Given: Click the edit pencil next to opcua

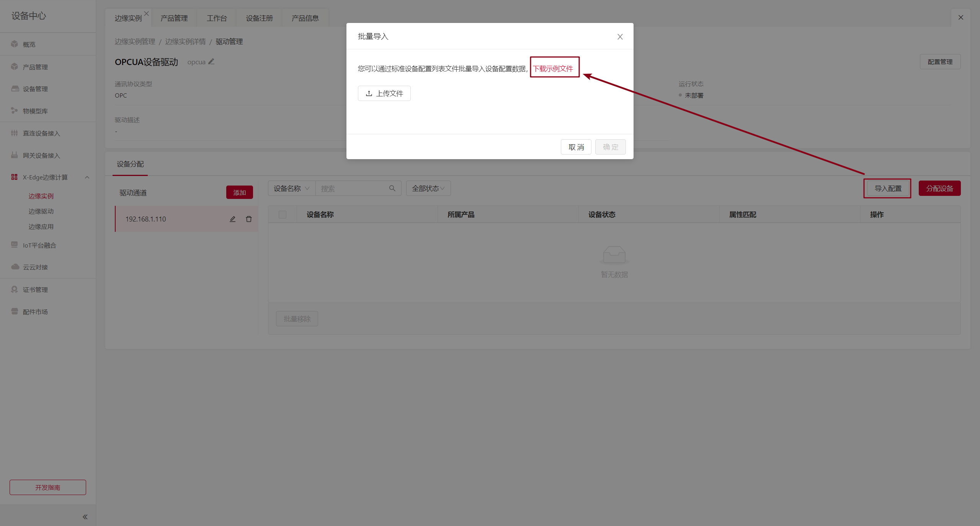Looking at the screenshot, I should (x=211, y=62).
